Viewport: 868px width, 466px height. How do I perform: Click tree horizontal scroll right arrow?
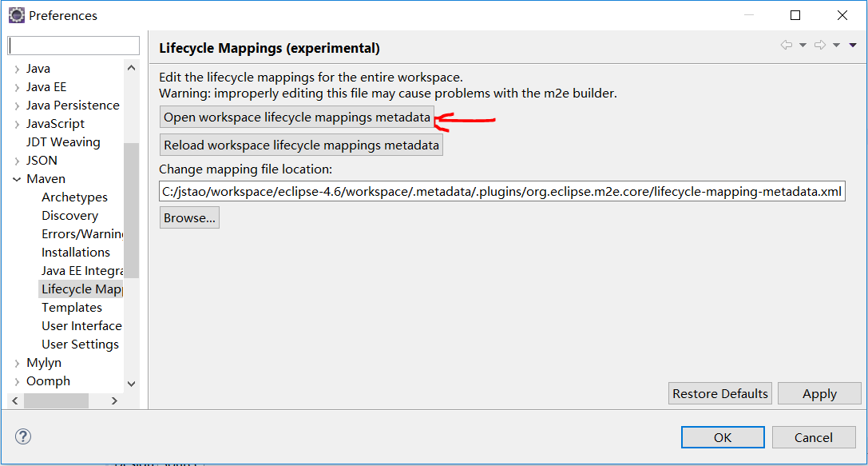click(114, 400)
